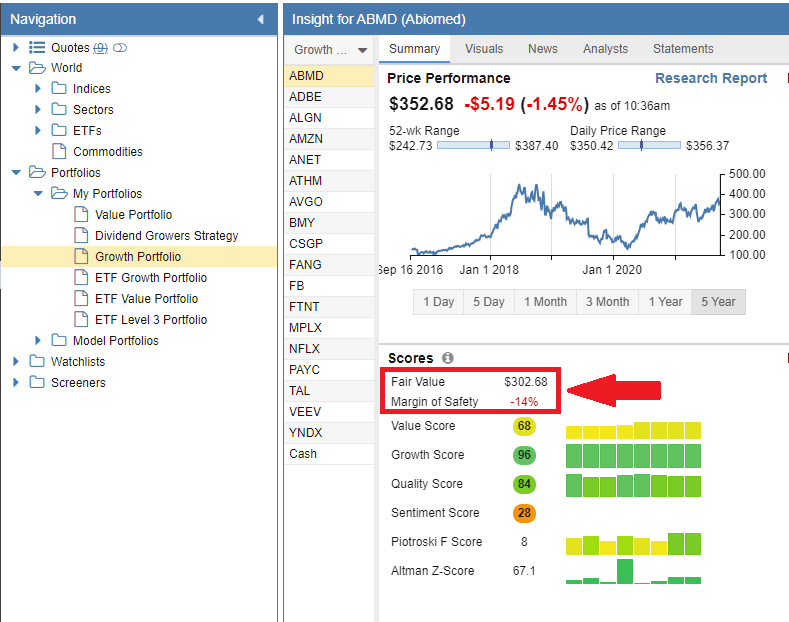Image resolution: width=789 pixels, height=622 pixels.
Task: Click the Watchlists folder icon
Action: (x=37, y=361)
